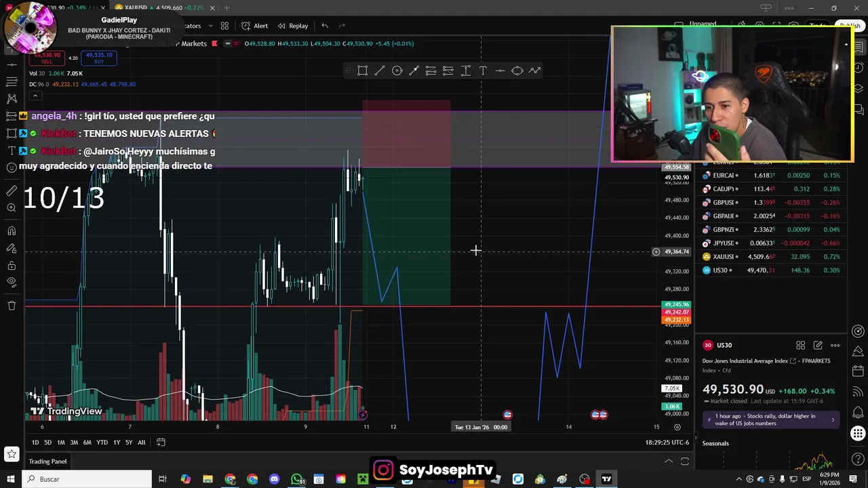The height and width of the screenshot is (488, 868).
Task: Toggle magnet mode in left sidebar
Action: click(12, 231)
